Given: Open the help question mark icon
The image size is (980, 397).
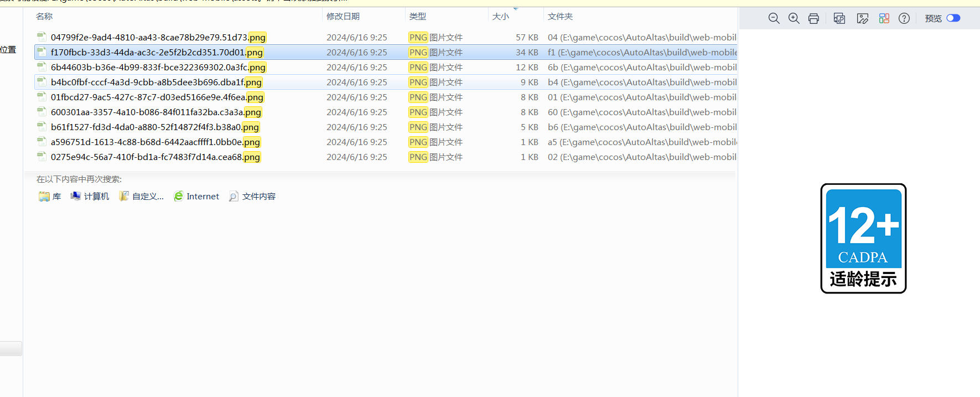Looking at the screenshot, I should click(904, 18).
